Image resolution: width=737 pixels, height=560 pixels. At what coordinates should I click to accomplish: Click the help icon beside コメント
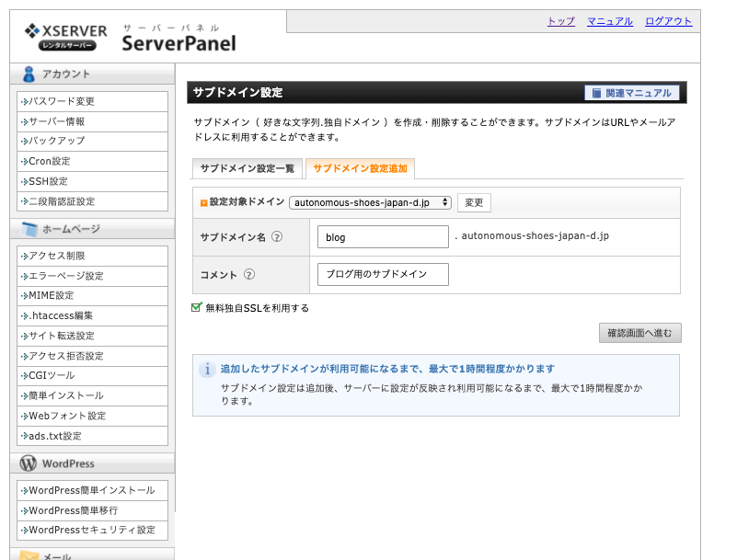(x=249, y=274)
